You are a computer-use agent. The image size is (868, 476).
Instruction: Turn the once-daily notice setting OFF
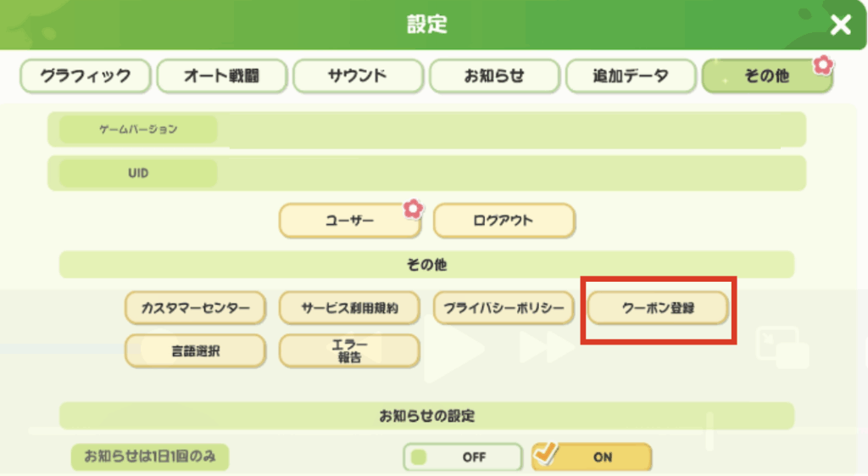coord(463,457)
